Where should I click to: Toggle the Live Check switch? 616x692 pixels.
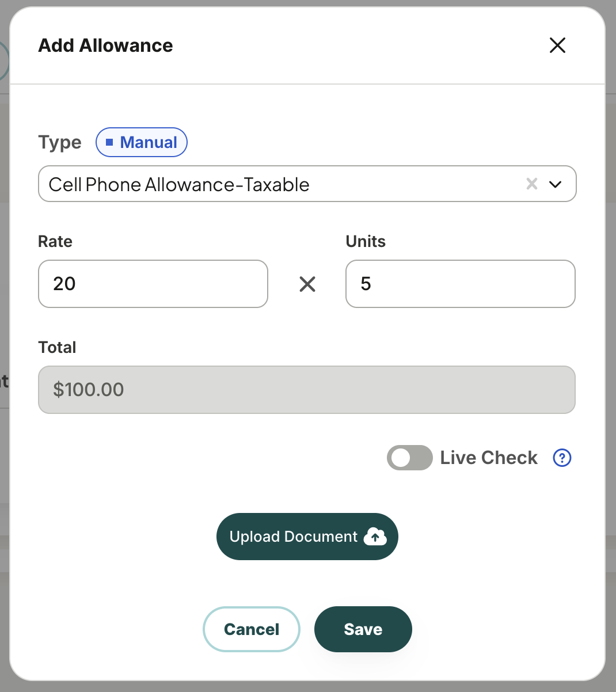409,458
